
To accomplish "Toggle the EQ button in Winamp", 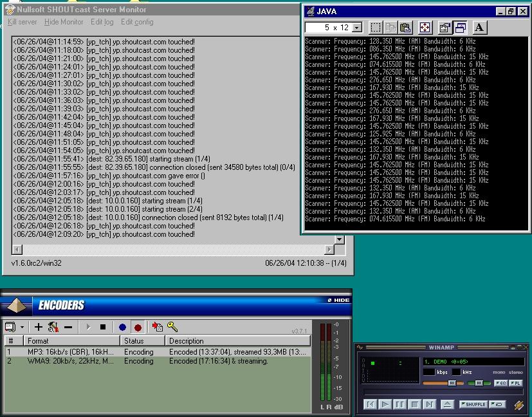I will tap(501, 382).
